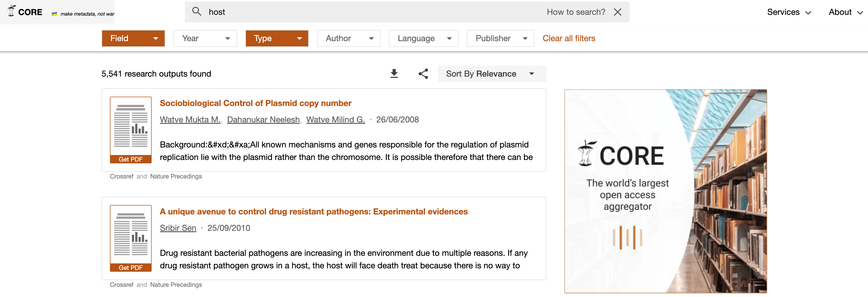Get PDF of second search result

131,267
